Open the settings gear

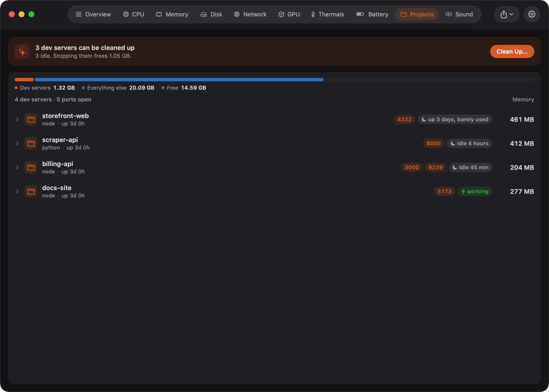point(532,14)
